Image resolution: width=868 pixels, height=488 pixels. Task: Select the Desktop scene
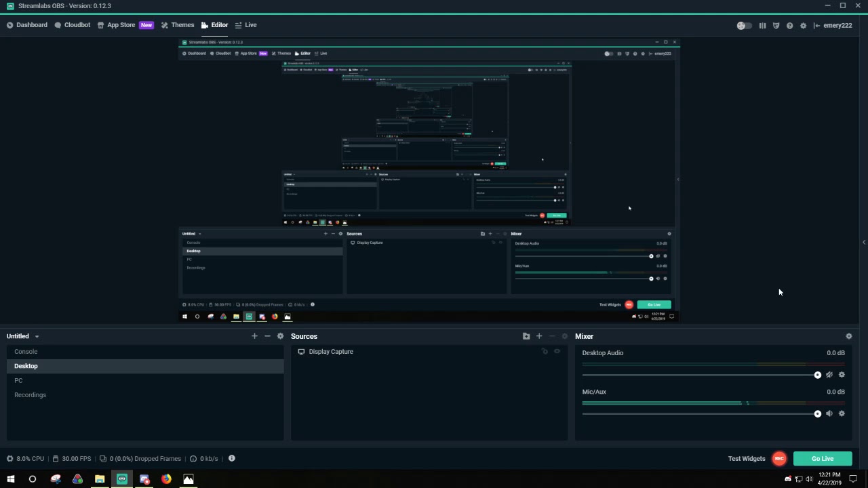[145, 366]
